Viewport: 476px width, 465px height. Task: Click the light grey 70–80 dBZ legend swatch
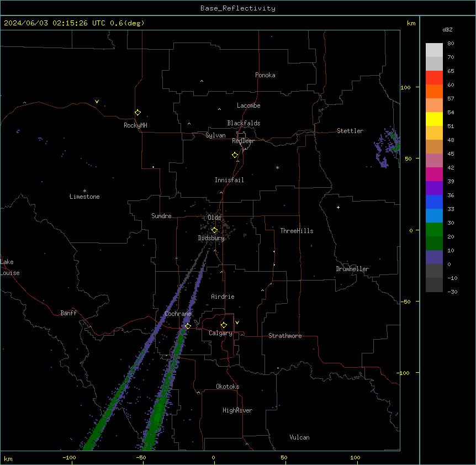[x=434, y=50]
